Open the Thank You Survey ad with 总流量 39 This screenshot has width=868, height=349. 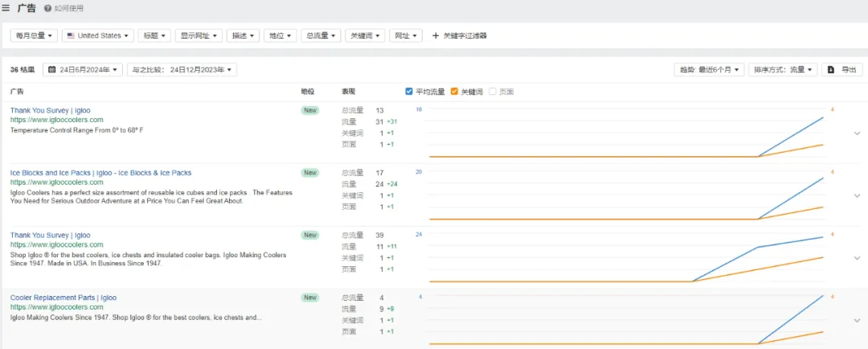point(50,235)
